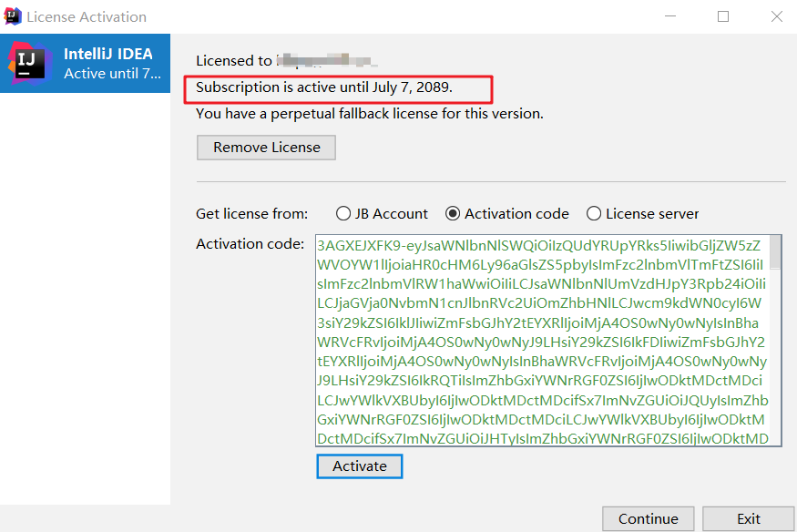Choose the Activation code radio button
Screen dimensions: 797x532
pos(453,214)
